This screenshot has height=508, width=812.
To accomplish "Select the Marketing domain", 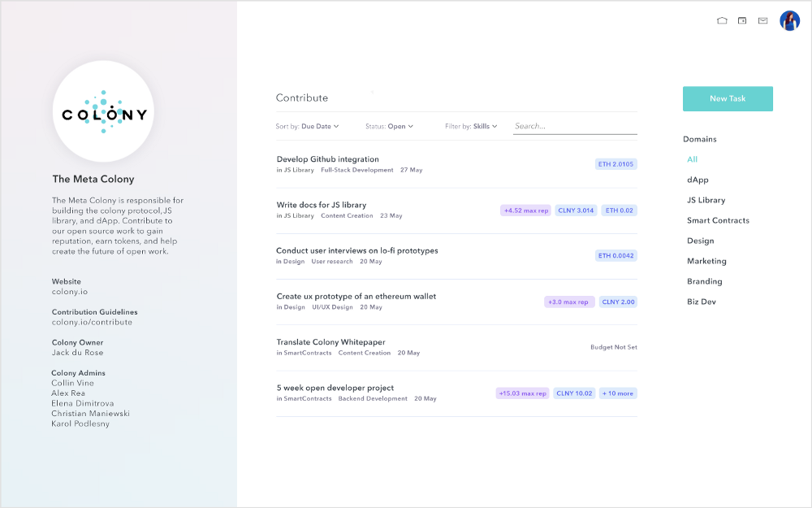I will point(706,261).
